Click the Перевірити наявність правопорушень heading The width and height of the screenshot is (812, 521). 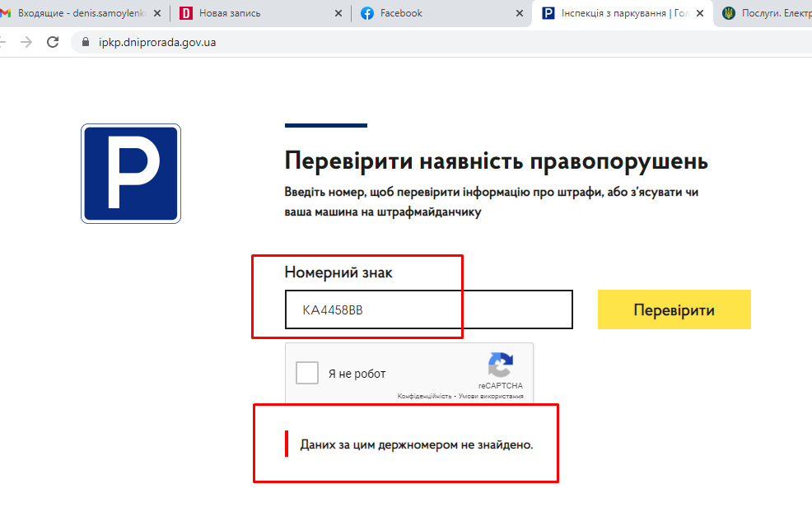tap(496, 160)
